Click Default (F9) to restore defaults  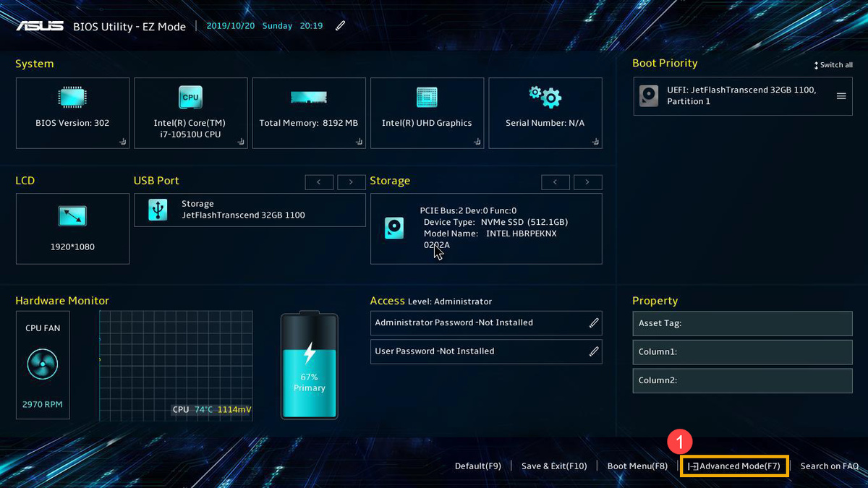[x=477, y=466]
